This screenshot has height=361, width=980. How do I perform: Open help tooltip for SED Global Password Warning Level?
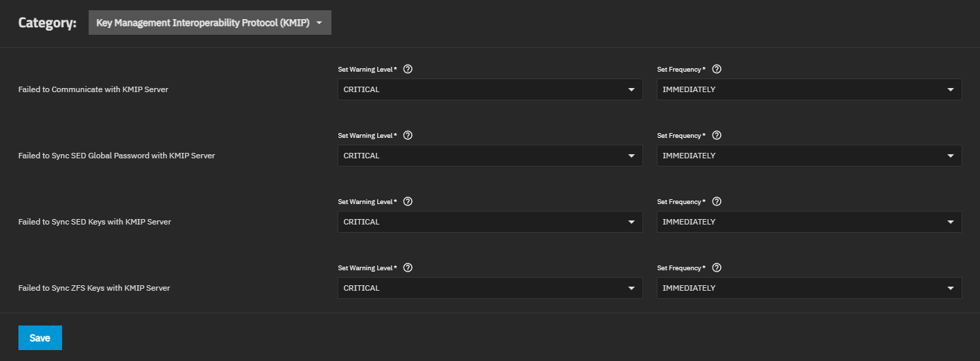pyautogui.click(x=408, y=135)
